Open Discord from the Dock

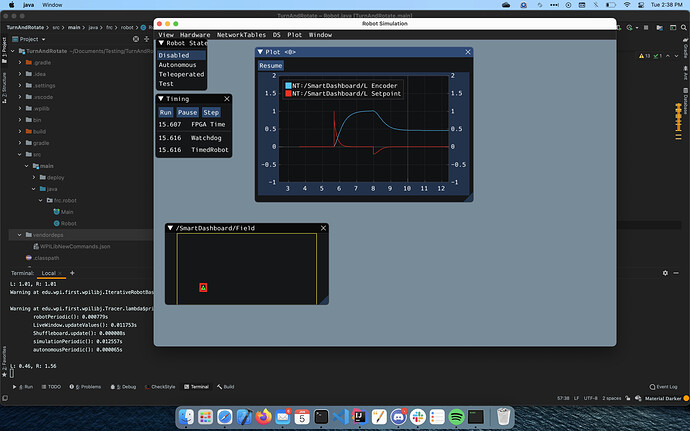(399, 416)
